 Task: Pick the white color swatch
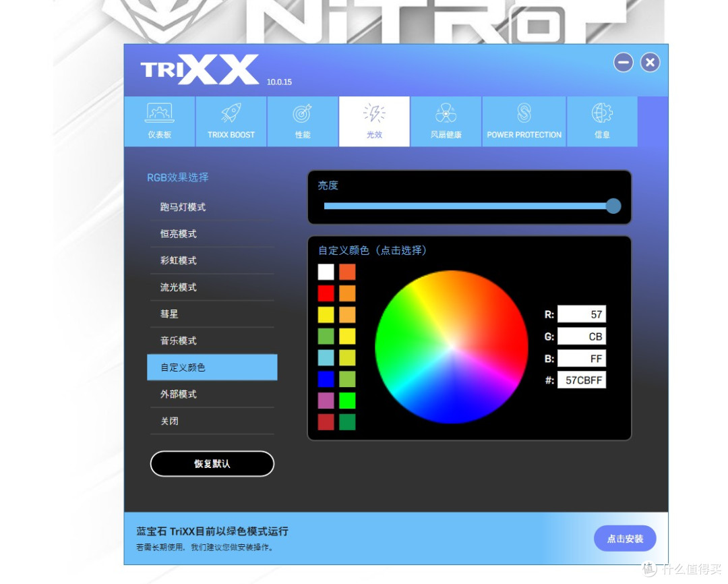[326, 272]
